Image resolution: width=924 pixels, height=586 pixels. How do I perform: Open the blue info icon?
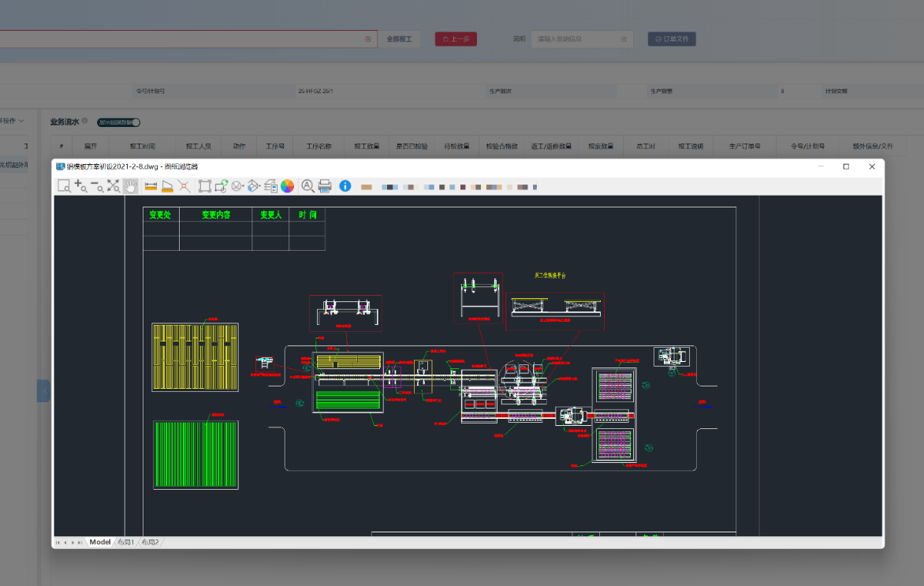(345, 186)
